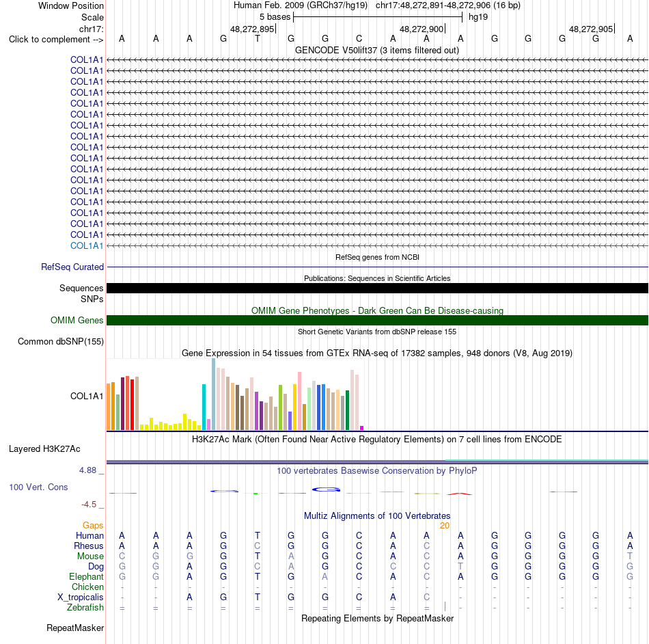The height and width of the screenshot is (644, 649).
Task: Click the 'Click to complement -->' label
Action: 56,40
